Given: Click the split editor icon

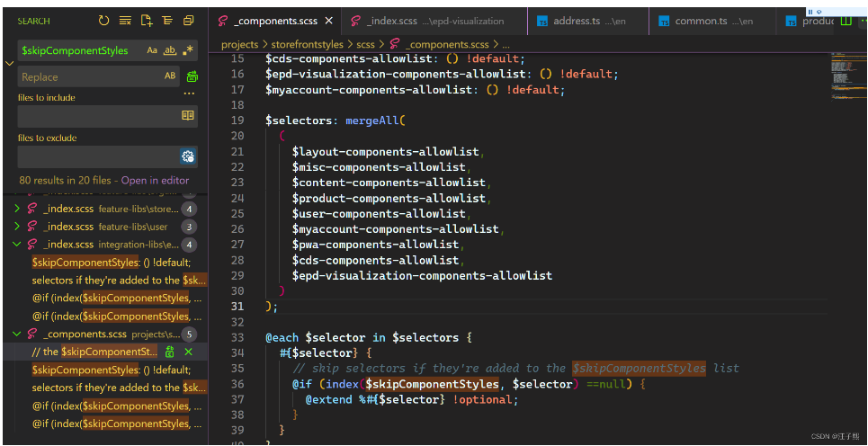Looking at the screenshot, I should pyautogui.click(x=846, y=21).
